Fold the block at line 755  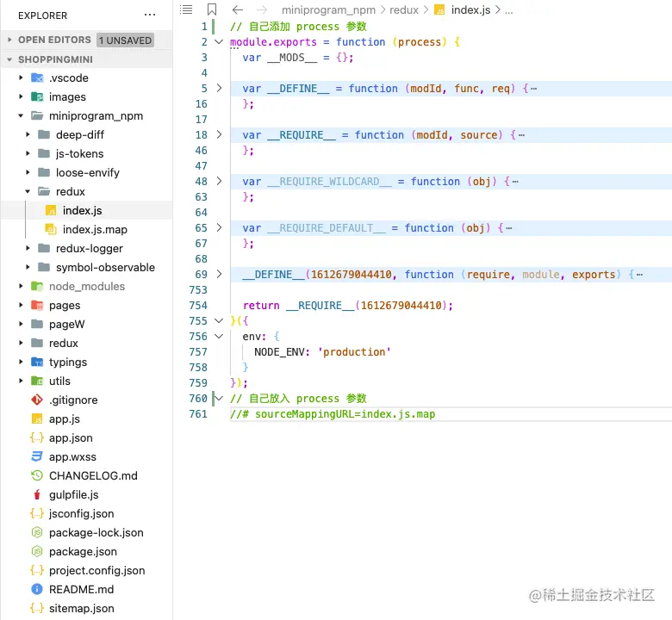[x=219, y=321]
